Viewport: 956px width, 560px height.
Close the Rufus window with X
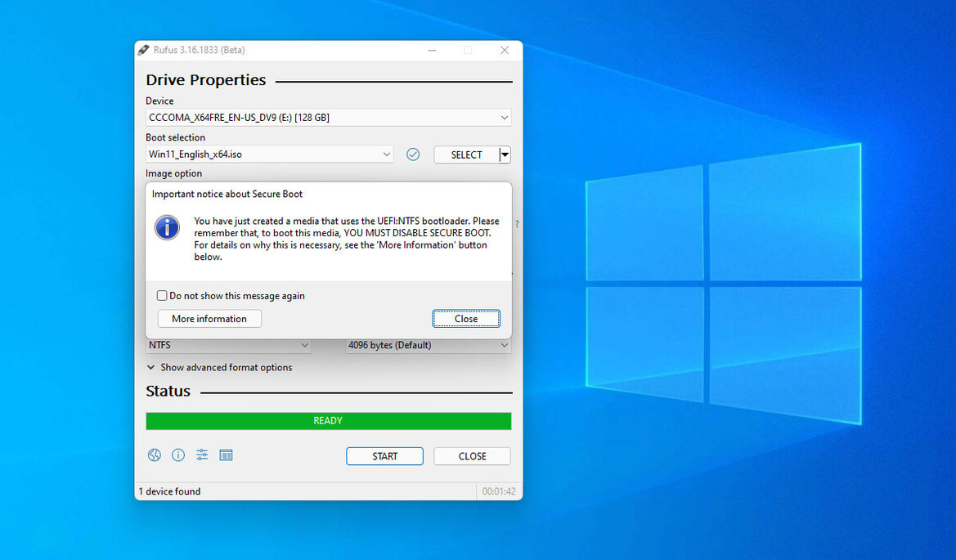point(505,50)
